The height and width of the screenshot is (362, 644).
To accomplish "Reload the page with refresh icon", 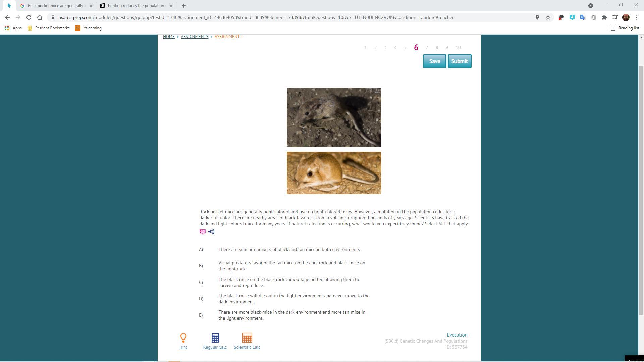I will coord(29,17).
